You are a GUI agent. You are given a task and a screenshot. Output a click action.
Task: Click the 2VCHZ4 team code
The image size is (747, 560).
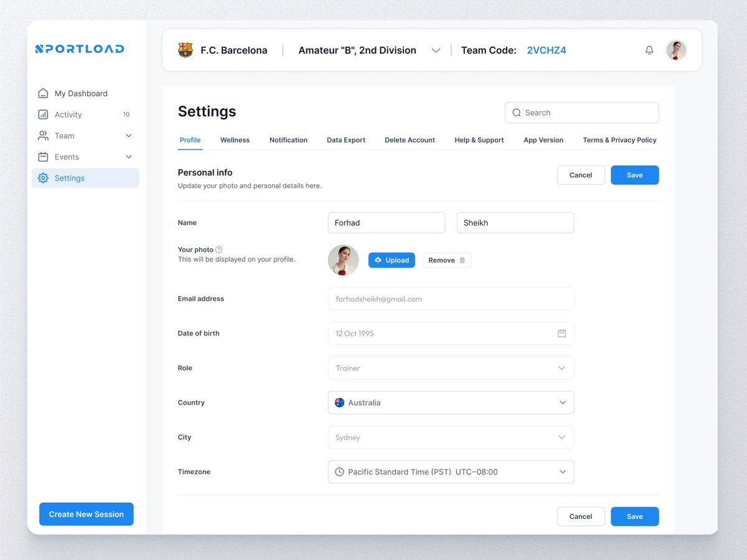click(547, 50)
